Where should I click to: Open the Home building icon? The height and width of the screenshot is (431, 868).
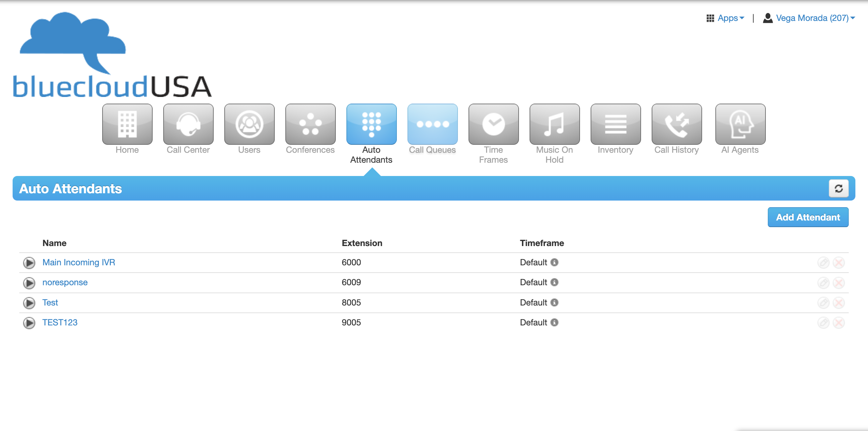pos(127,124)
